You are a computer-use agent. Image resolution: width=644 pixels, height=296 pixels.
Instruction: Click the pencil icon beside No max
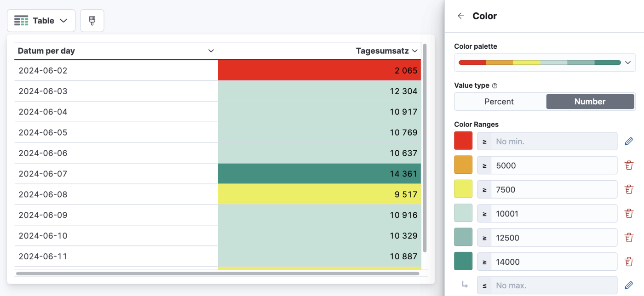coord(629,285)
